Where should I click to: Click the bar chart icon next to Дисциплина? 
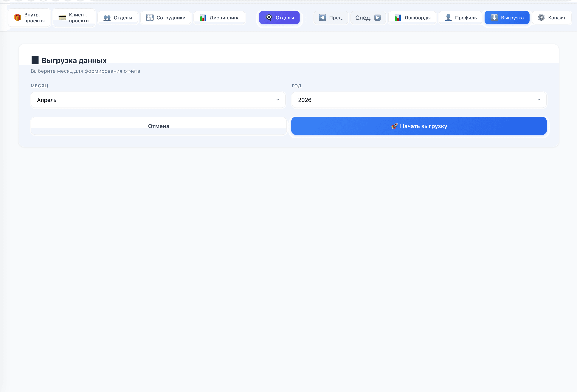coord(203,18)
